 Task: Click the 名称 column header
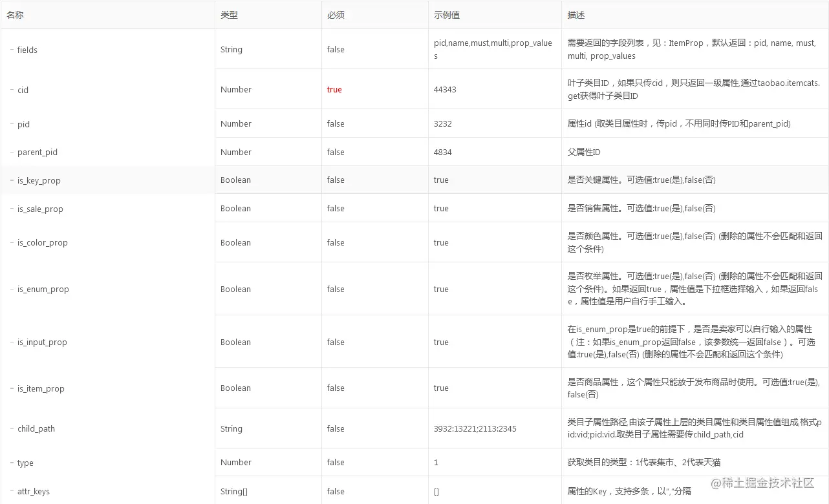point(15,14)
